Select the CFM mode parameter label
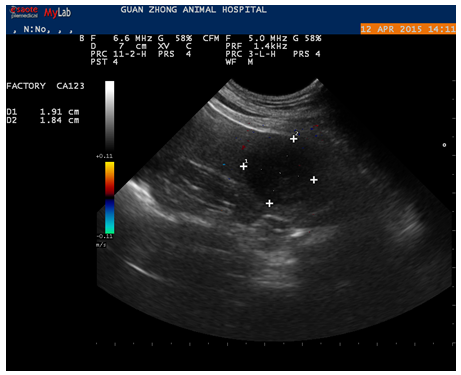461x375 pixels. [211, 38]
